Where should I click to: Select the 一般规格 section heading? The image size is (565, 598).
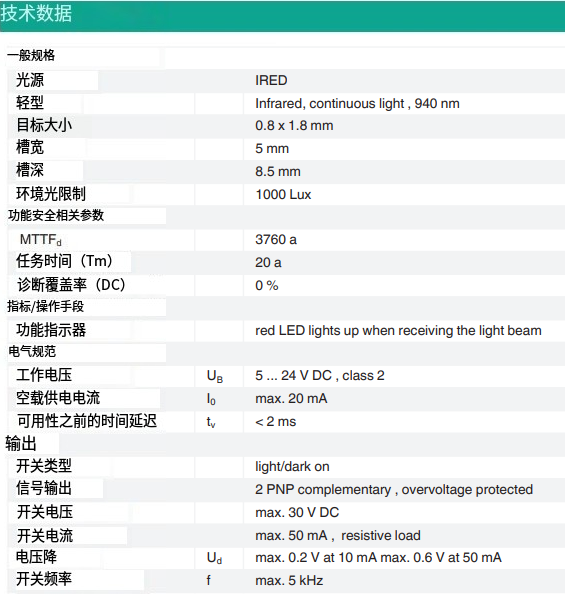31,55
